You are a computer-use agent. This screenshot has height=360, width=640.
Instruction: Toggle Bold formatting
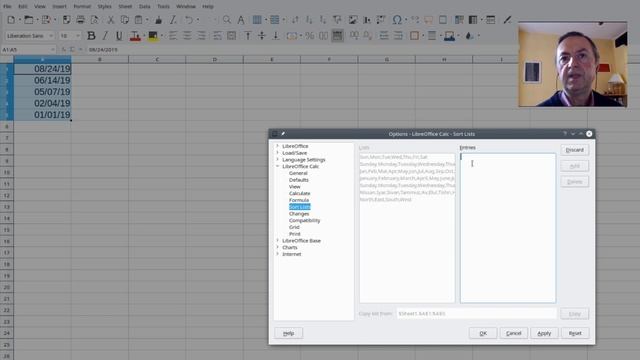pos(91,36)
